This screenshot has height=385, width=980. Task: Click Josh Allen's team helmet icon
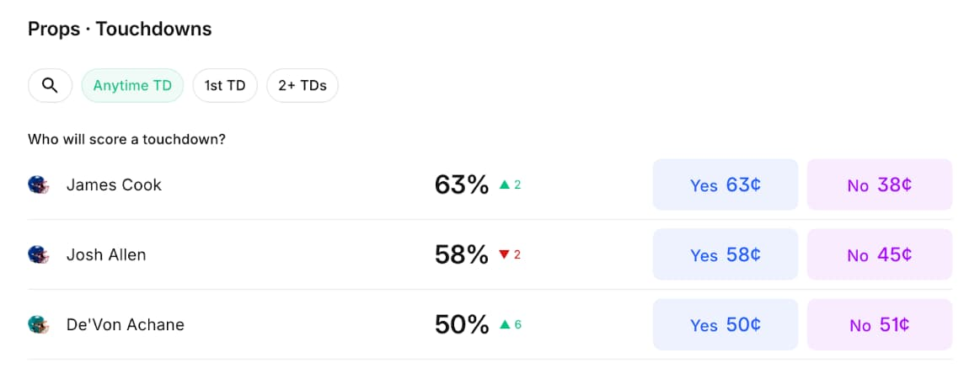[x=38, y=254]
